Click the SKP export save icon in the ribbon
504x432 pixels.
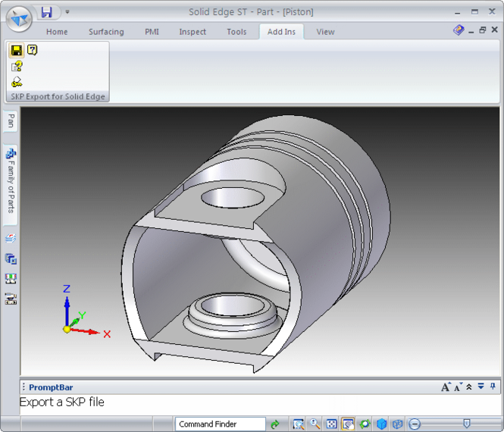click(17, 50)
